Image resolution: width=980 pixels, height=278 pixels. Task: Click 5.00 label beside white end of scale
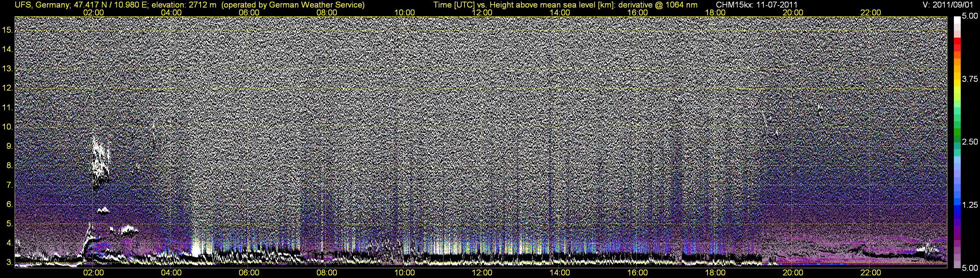tap(970, 16)
